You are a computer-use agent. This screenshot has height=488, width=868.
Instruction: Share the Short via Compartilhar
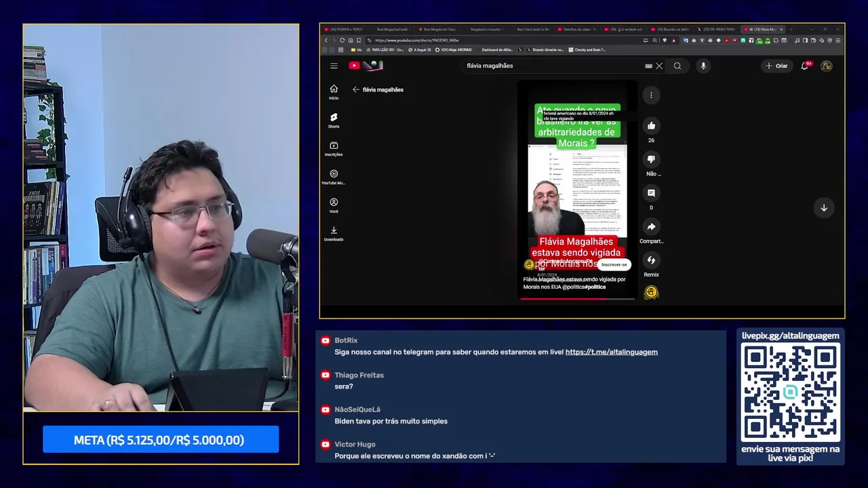pyautogui.click(x=651, y=226)
